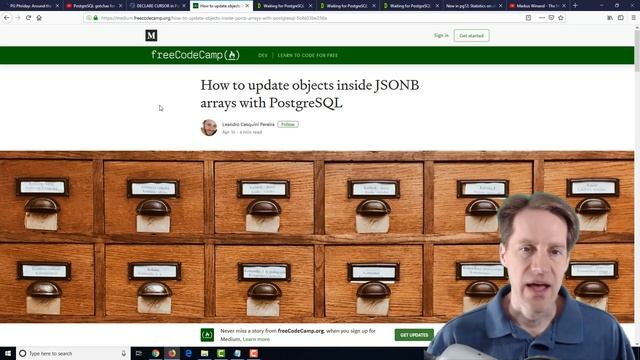
Task: Open the orange app icon on taskbar
Action: [x=253, y=353]
